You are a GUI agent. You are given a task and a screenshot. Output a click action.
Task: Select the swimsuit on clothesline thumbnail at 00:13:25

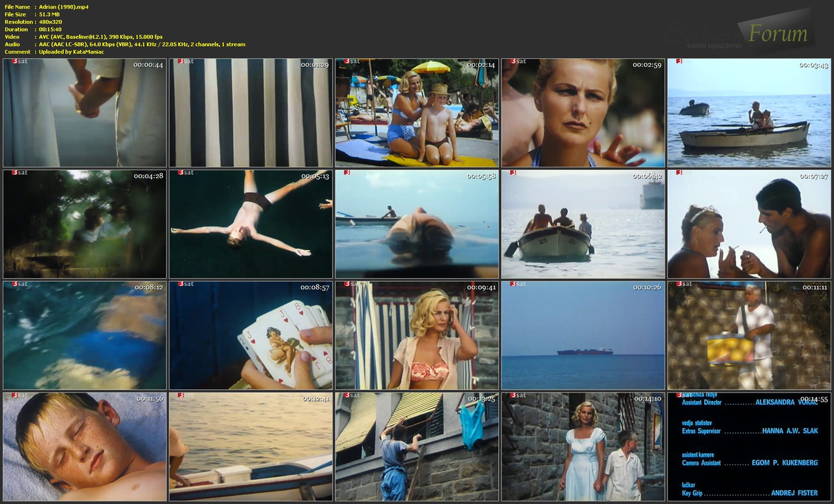pos(417,447)
